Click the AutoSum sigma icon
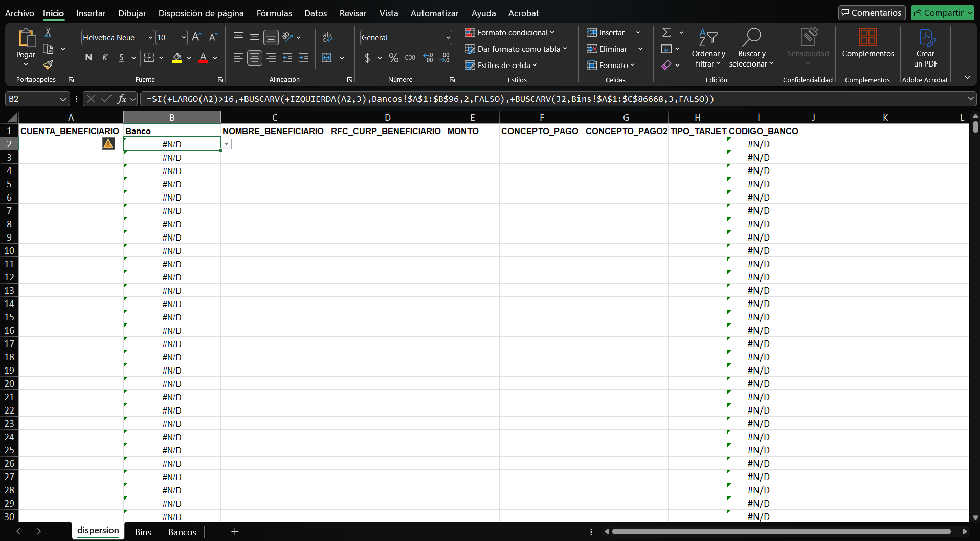Screen dimensions: 980x541 click(666, 32)
